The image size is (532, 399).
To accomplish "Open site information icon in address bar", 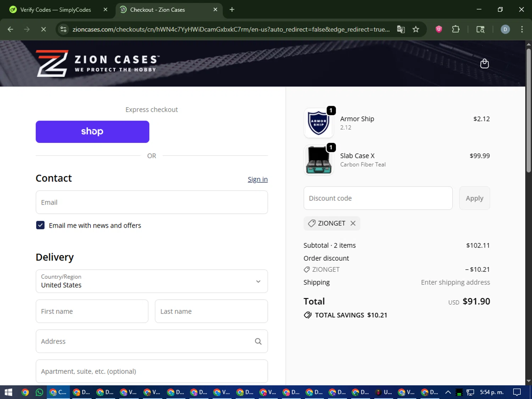I will tap(63, 29).
